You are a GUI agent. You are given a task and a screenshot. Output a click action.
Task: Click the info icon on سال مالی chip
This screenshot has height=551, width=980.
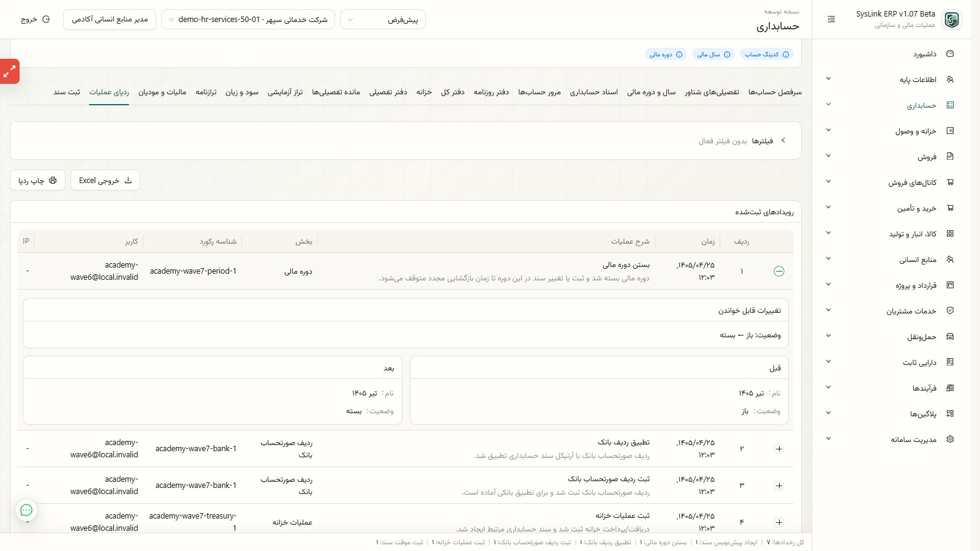[x=727, y=54]
